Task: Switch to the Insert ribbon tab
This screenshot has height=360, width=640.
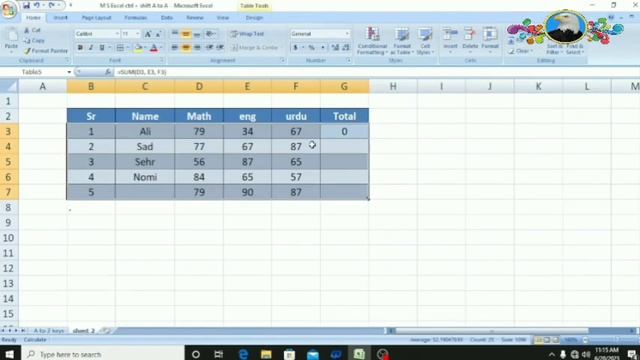Action: tap(60, 18)
